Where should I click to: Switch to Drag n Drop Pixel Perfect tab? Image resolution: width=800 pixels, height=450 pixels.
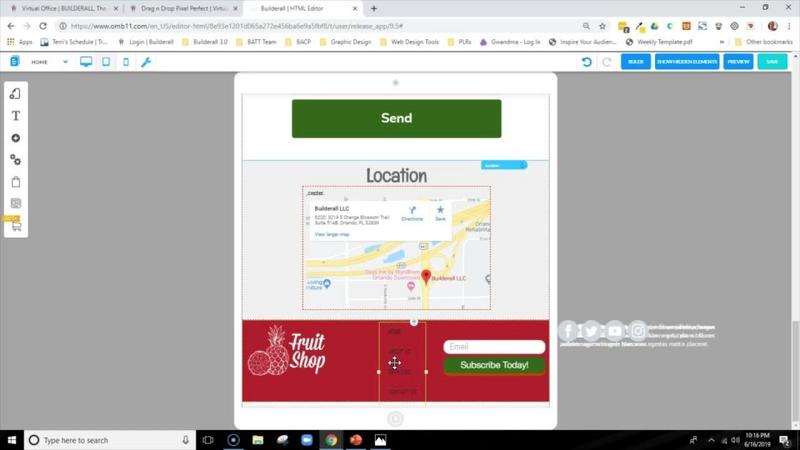[182, 9]
